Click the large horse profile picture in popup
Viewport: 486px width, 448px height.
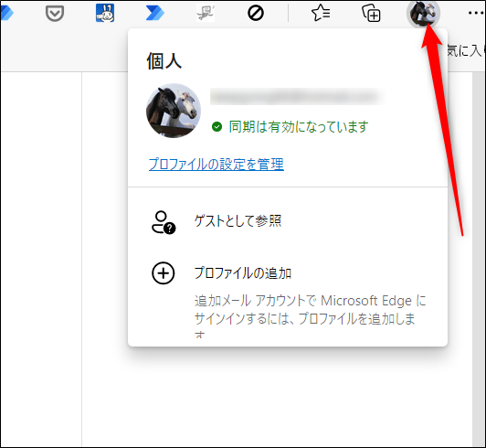pyautogui.click(x=174, y=111)
